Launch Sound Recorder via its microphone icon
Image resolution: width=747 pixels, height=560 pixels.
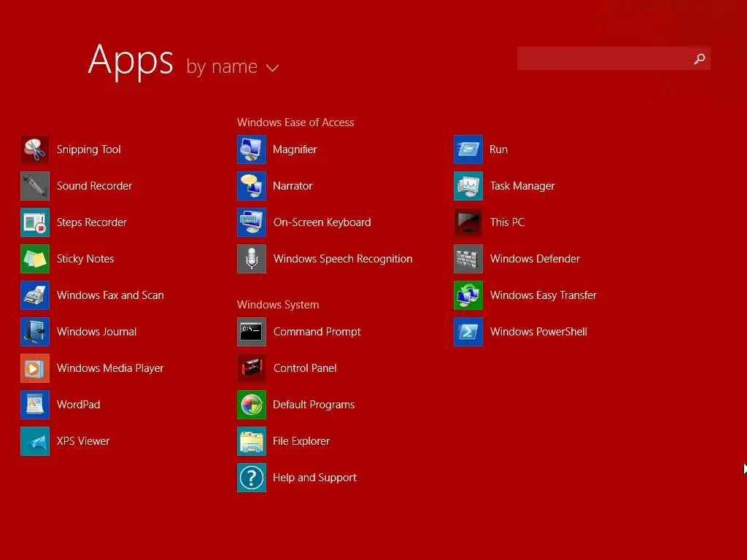(35, 186)
